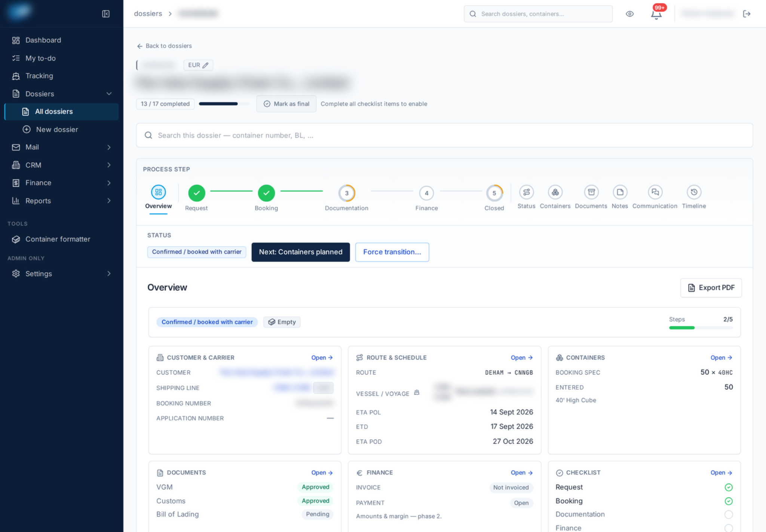Select All dossiers in sidebar
Viewport: 766px width, 532px height.
click(61, 111)
